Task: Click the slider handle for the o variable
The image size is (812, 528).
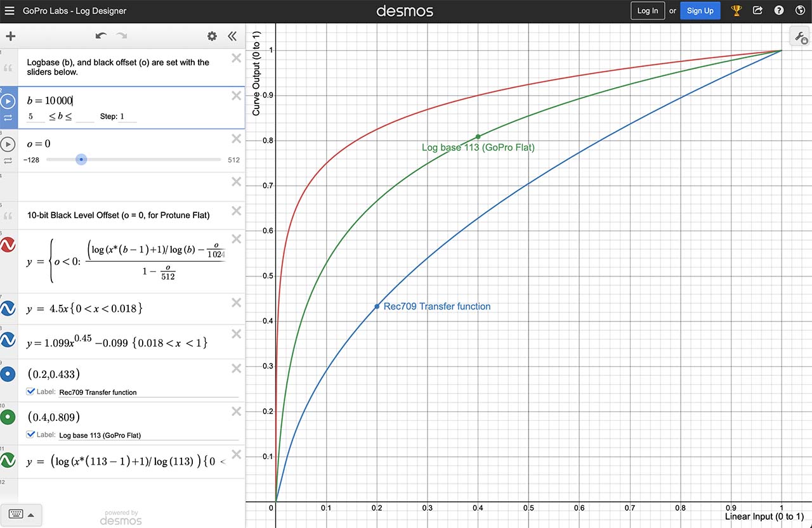Action: [x=81, y=159]
